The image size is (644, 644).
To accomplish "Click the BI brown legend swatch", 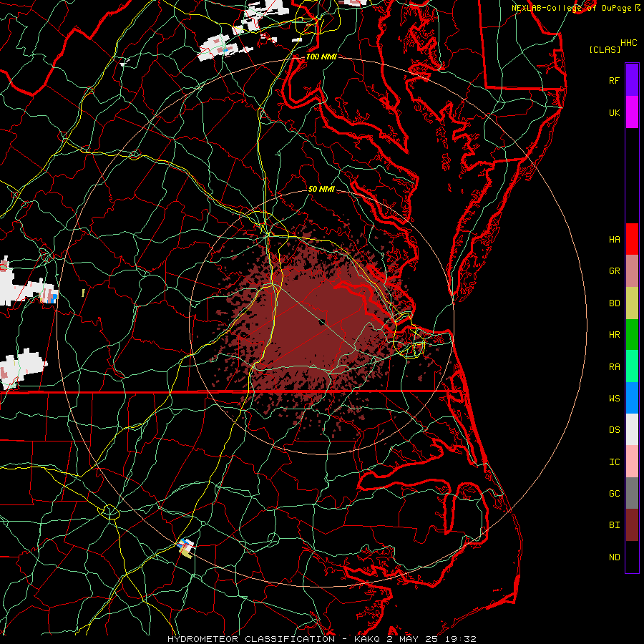I will [632, 525].
